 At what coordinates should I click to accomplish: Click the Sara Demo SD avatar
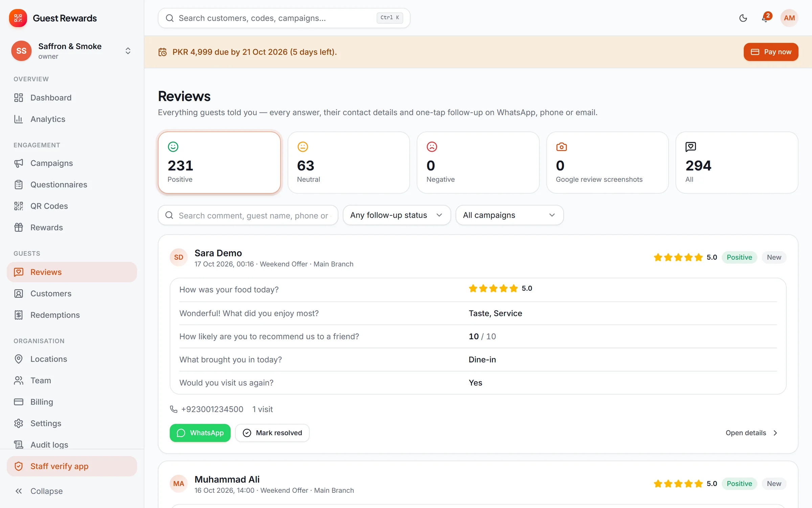[x=178, y=257]
